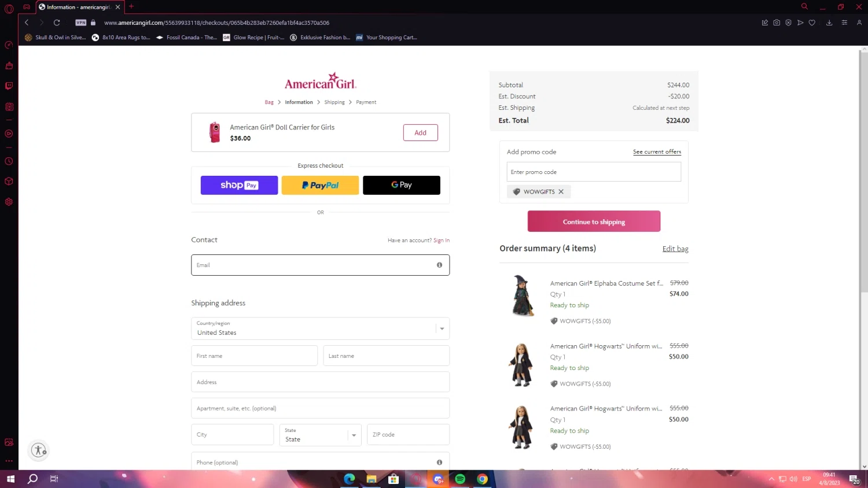Focus the Email input field

(x=320, y=265)
